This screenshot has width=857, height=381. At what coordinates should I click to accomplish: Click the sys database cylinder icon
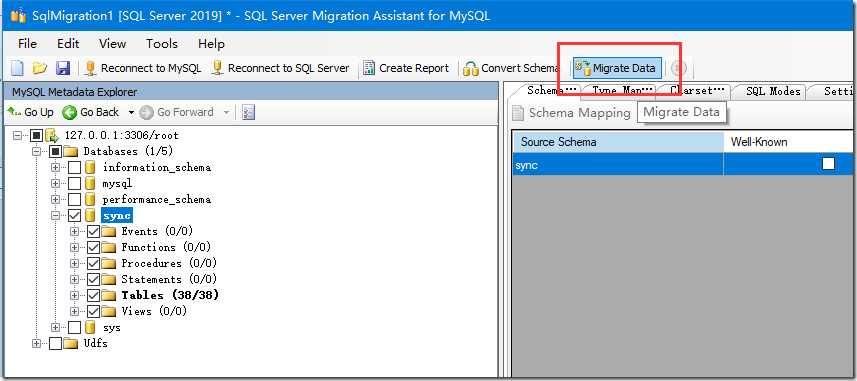[90, 327]
